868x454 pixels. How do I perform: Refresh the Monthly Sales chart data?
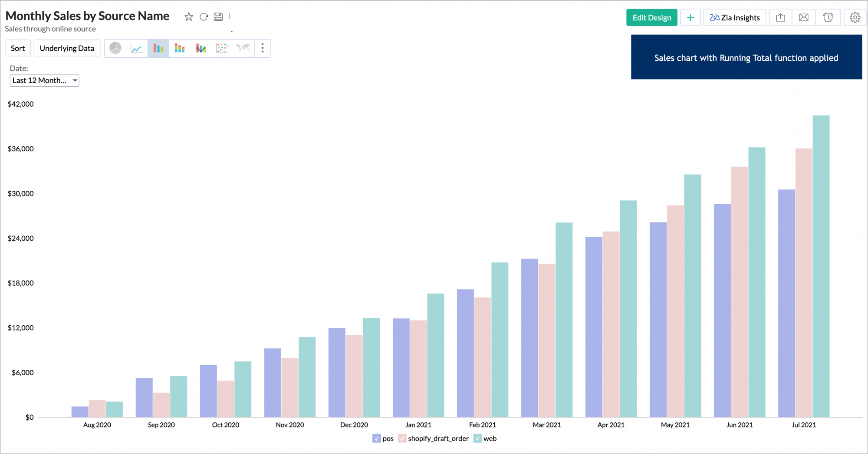204,16
